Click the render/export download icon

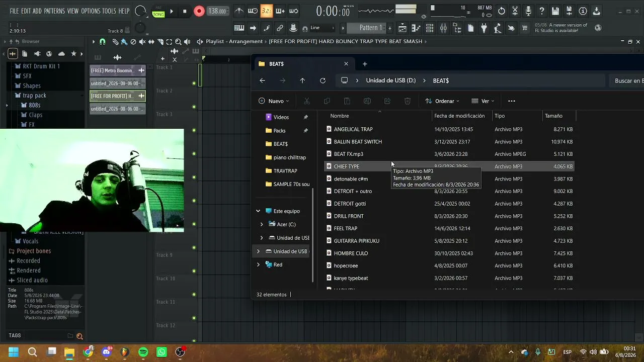pos(596,11)
